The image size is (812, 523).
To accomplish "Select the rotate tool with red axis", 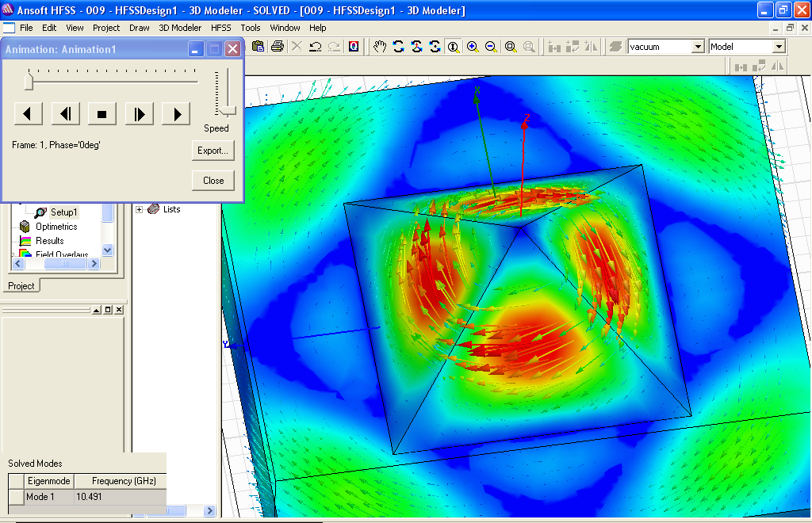I will coord(417,47).
